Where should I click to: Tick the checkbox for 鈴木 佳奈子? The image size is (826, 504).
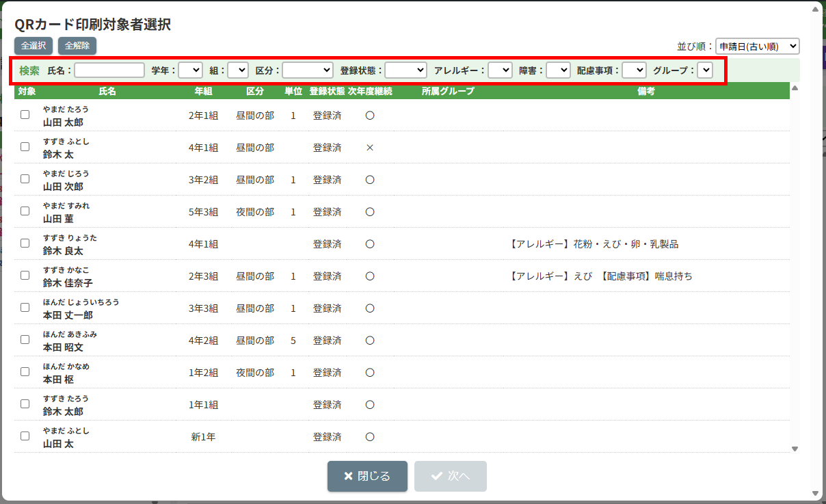[x=25, y=276]
